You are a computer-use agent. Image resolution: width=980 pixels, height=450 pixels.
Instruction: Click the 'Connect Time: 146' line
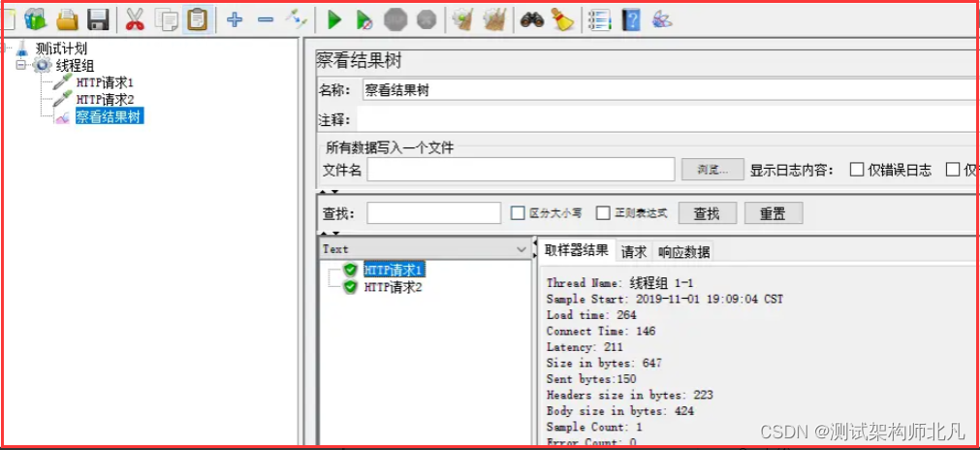pos(601,332)
